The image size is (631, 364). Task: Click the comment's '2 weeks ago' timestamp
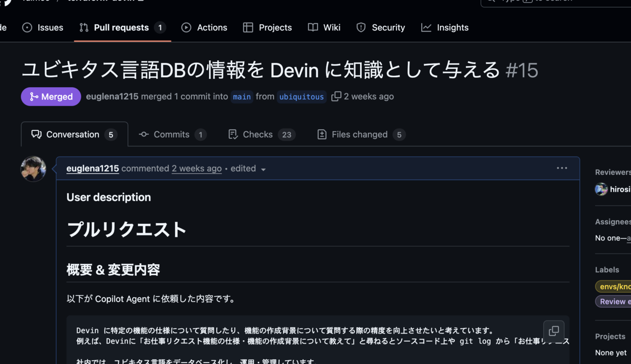[197, 169]
